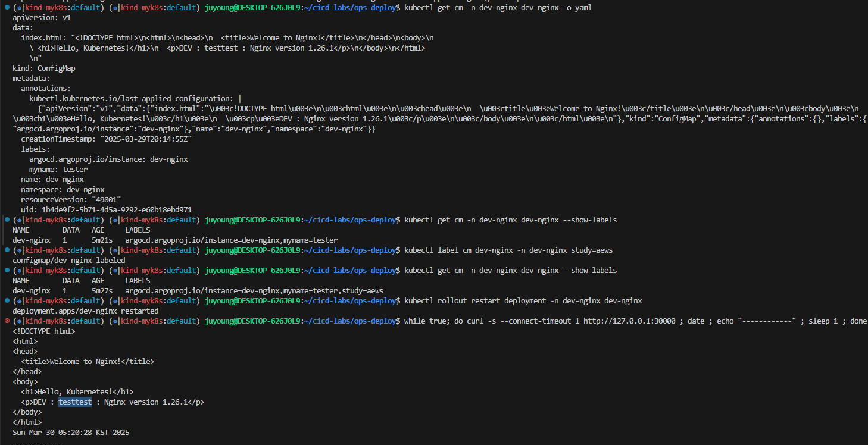
Task: Click the 'while true; do curl' loop command
Action: point(635,321)
